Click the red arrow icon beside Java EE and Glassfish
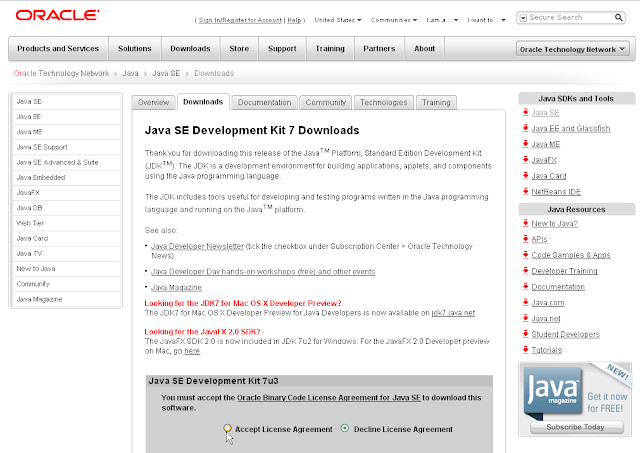Image resolution: width=640 pixels, height=453 pixels. click(x=526, y=128)
